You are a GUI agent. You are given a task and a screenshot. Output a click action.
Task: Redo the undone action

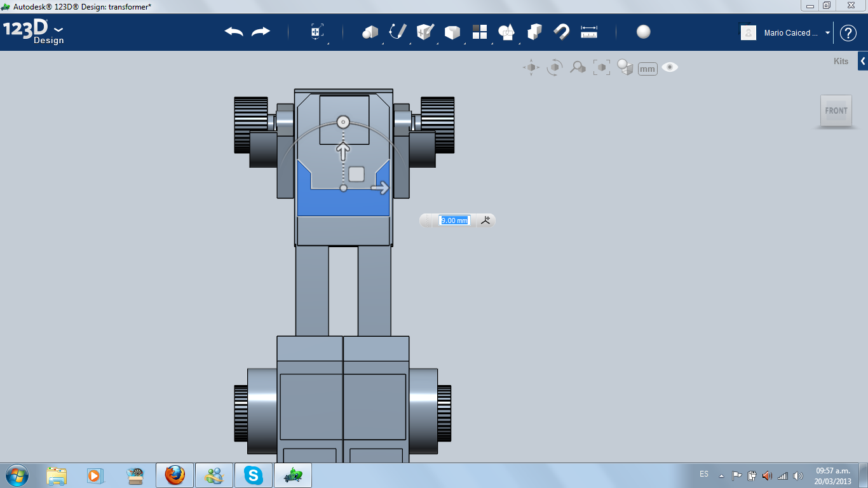pos(261,32)
